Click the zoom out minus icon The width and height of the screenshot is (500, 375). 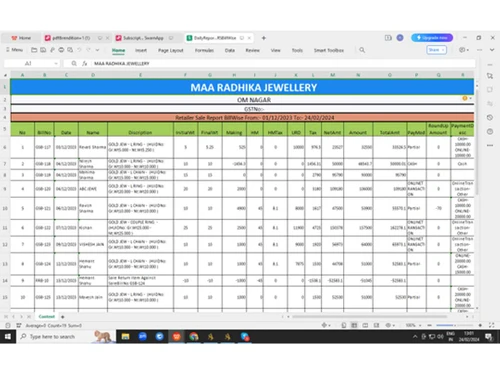coord(430,325)
